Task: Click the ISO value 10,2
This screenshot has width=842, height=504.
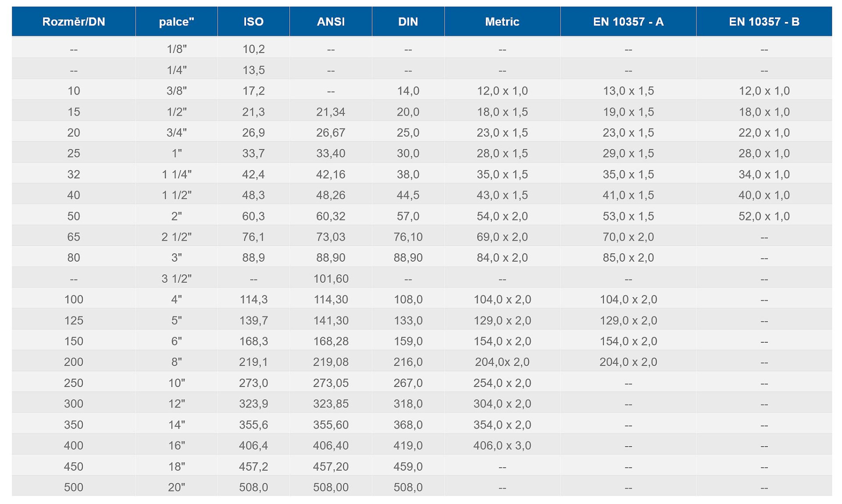Action: (253, 49)
